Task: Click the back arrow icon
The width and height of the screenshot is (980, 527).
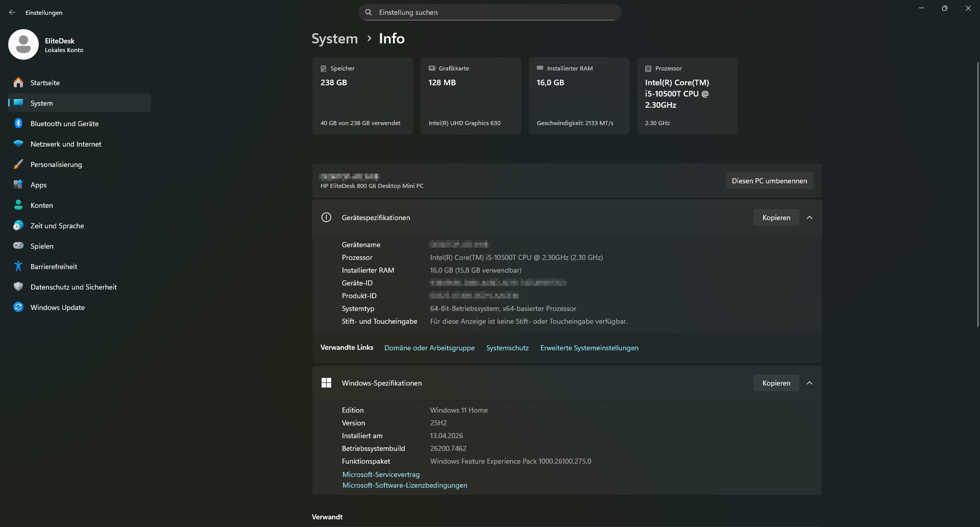Action: click(12, 12)
